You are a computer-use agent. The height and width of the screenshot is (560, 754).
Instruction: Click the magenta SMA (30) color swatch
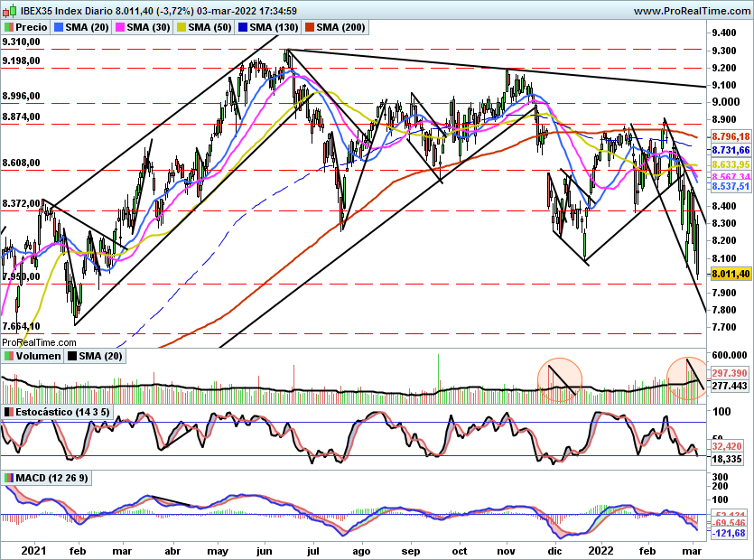121,27
